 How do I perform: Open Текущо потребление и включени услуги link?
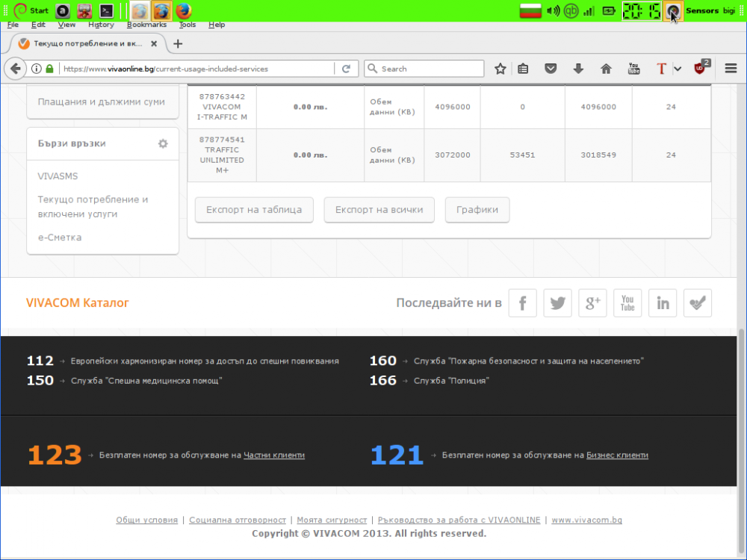pos(93,207)
